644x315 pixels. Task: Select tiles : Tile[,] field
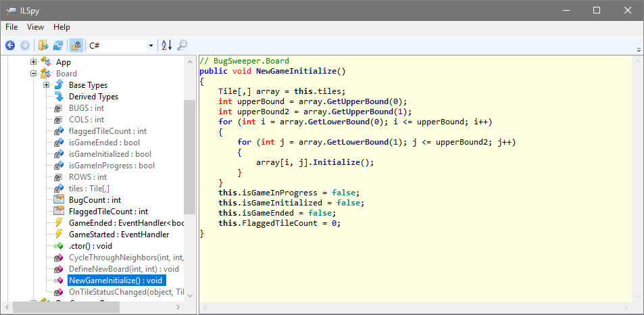point(89,189)
